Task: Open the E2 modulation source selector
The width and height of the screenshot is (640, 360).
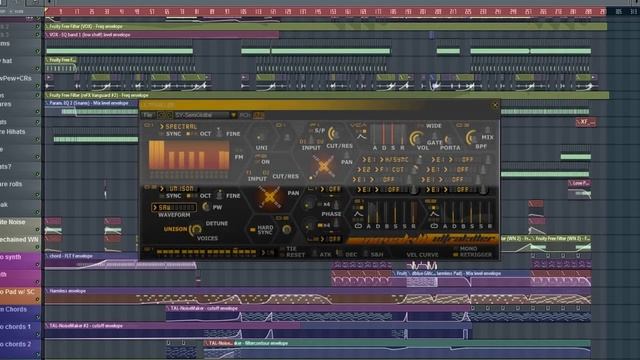Action: click(364, 169)
